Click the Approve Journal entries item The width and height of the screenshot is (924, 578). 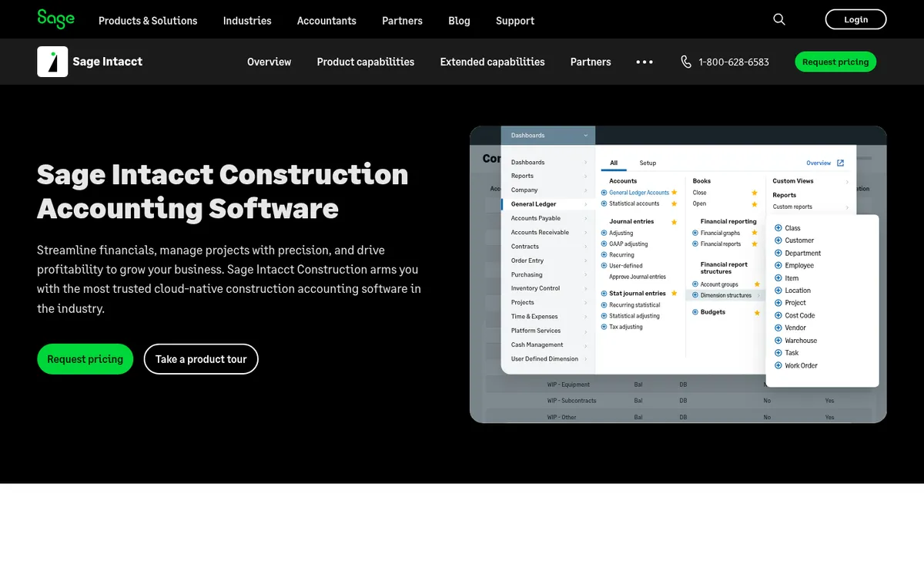point(638,277)
